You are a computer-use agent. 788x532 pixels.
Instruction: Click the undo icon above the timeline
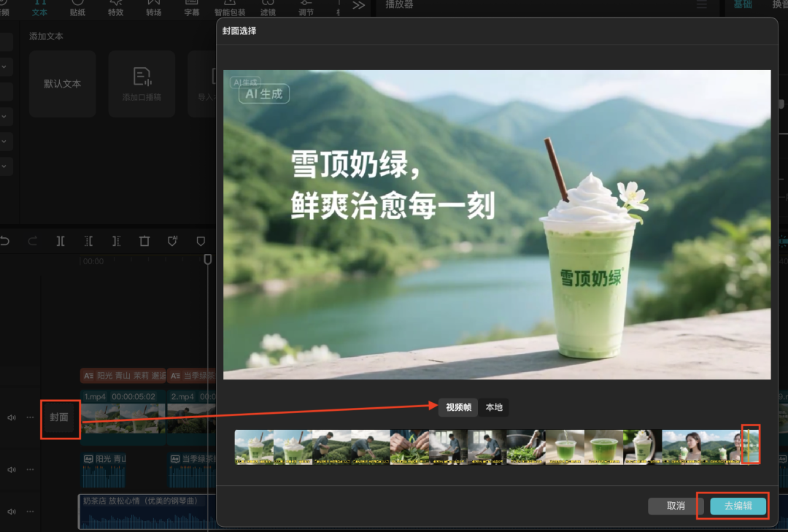7,241
